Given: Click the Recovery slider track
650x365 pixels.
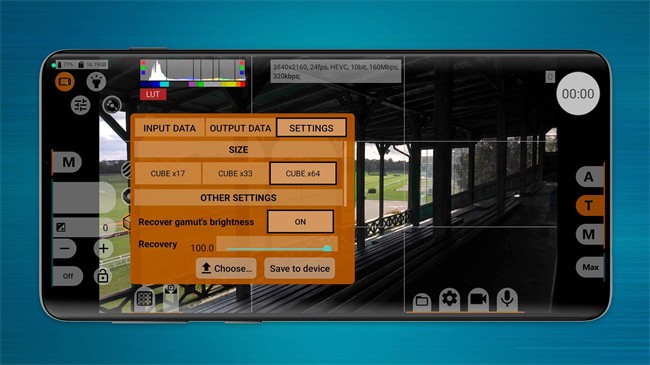Looking at the screenshot, I should 277,248.
